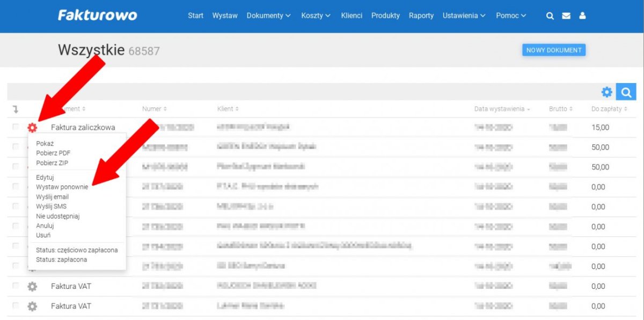Click the Wszystkie 68587 page heading
The image size is (644, 320).
point(109,50)
